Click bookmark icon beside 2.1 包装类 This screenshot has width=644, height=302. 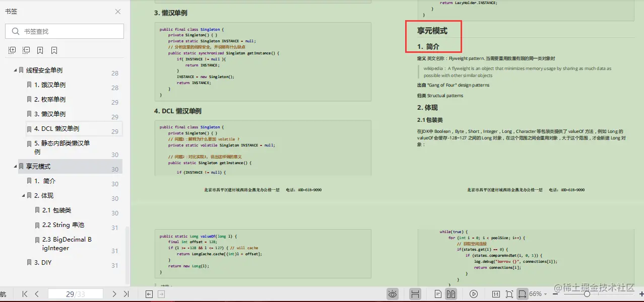click(x=37, y=210)
